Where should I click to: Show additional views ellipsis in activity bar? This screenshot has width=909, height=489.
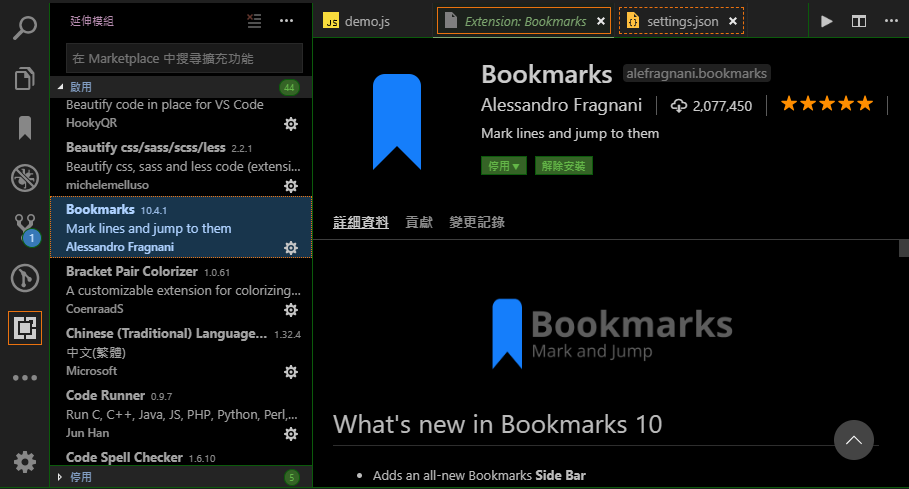[x=25, y=378]
